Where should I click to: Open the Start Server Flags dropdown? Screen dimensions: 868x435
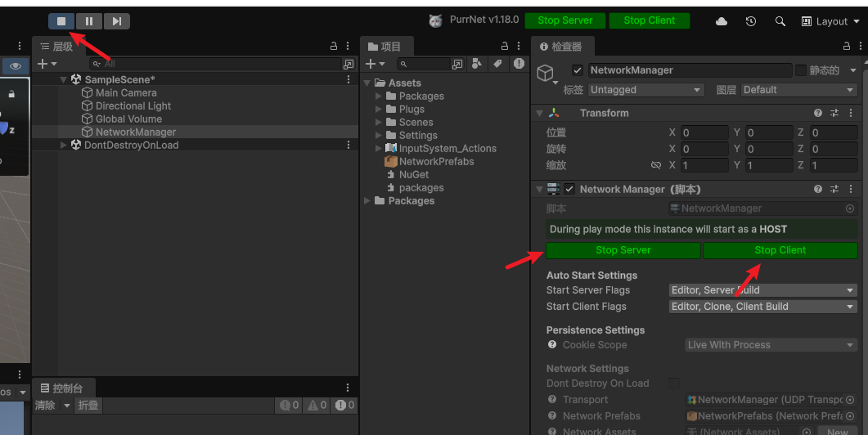762,290
